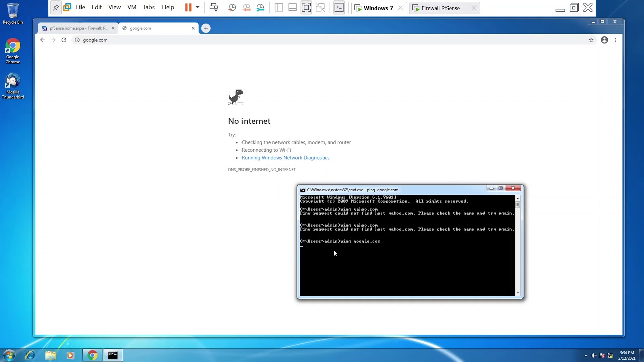The image size is (644, 362).
Task: Open the Tabs menu in VMware
Action: 149,8
